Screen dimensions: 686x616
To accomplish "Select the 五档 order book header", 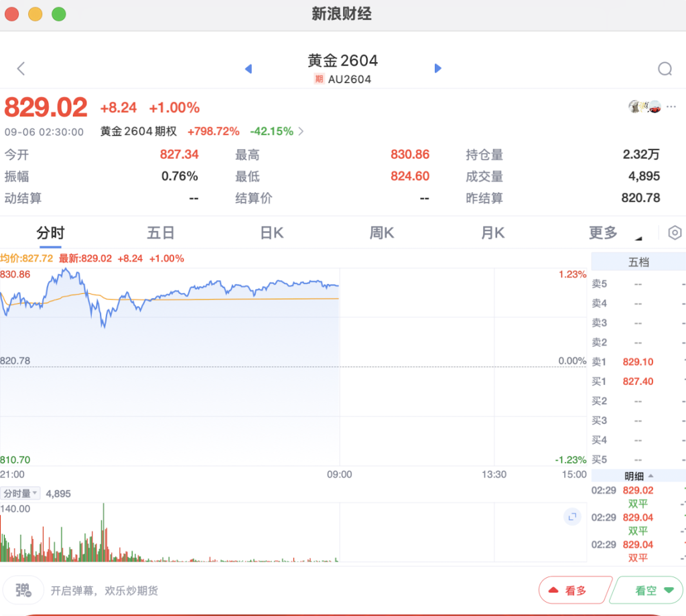I will tap(638, 262).
